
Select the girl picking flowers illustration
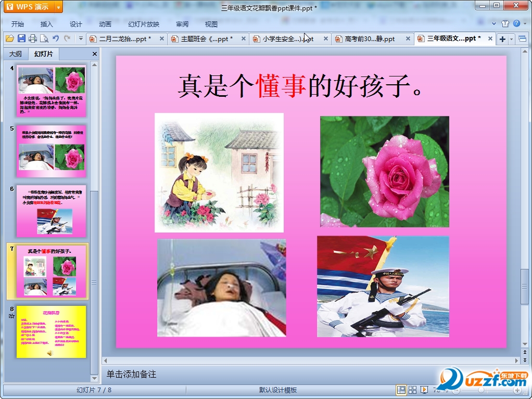click(x=219, y=173)
